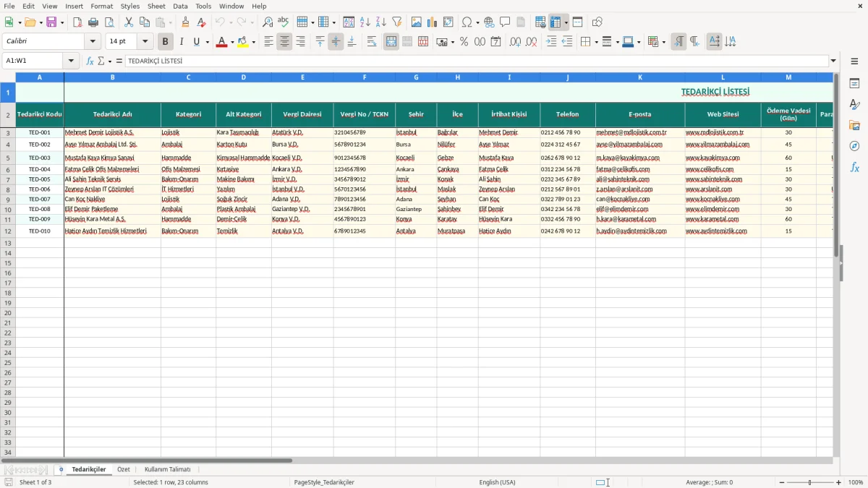The image size is (868, 488).
Task: Toggle Right-To-Left paragraph direction
Action: click(x=694, y=42)
